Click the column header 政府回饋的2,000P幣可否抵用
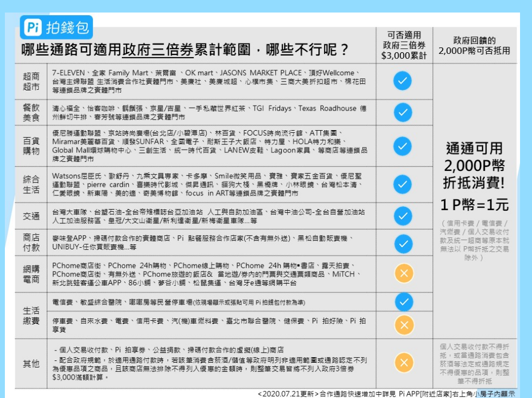Image resolution: width=532 pixels, height=398 pixels. pyautogui.click(x=474, y=46)
